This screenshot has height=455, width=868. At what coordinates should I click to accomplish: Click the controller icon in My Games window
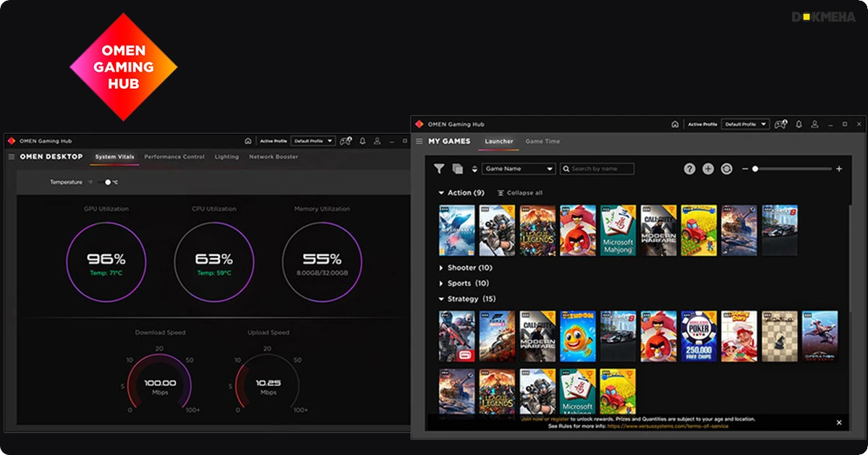click(780, 124)
